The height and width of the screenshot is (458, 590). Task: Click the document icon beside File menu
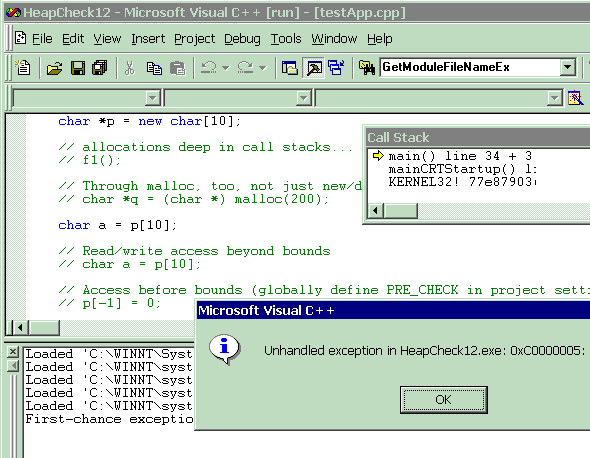[21, 38]
